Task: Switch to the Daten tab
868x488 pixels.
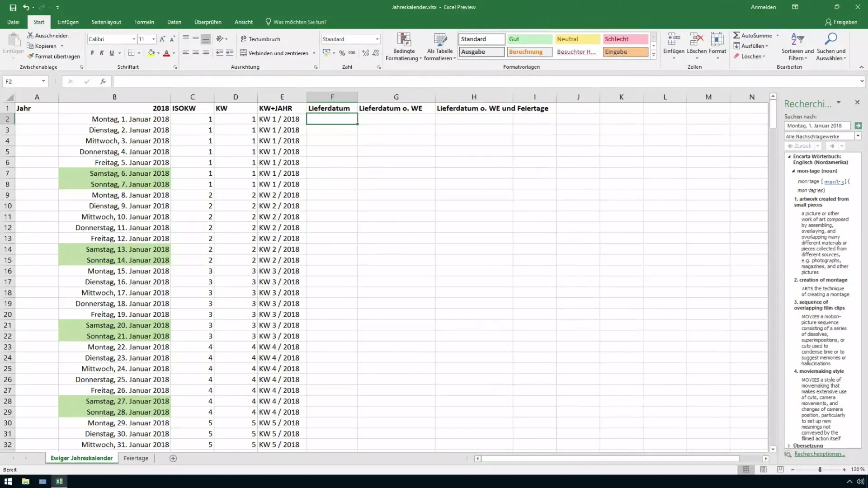Action: click(x=174, y=22)
